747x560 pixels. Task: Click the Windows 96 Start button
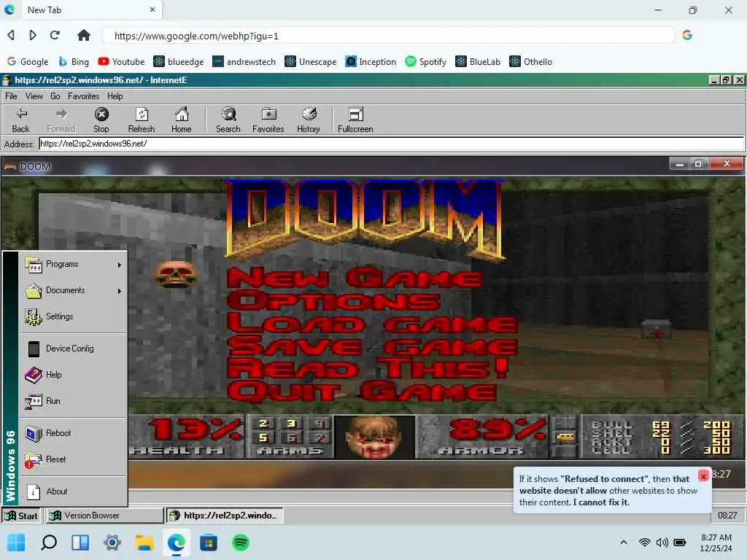coord(21,516)
